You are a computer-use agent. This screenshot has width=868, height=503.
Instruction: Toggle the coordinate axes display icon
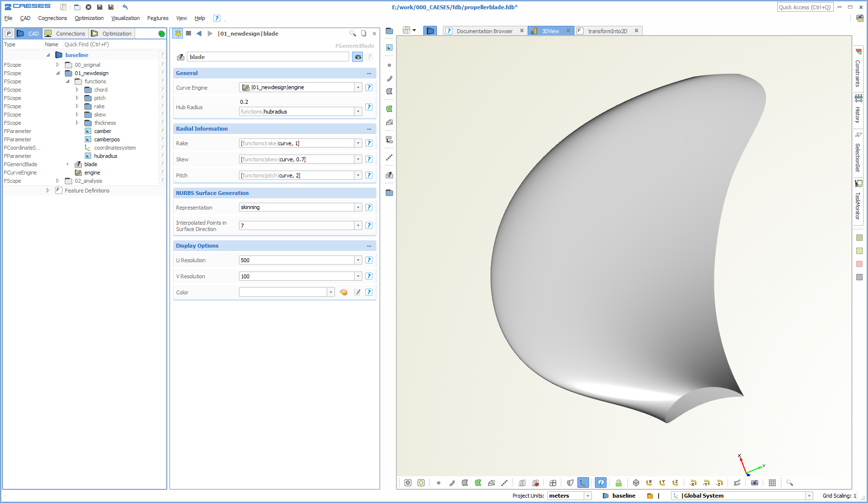point(583,483)
